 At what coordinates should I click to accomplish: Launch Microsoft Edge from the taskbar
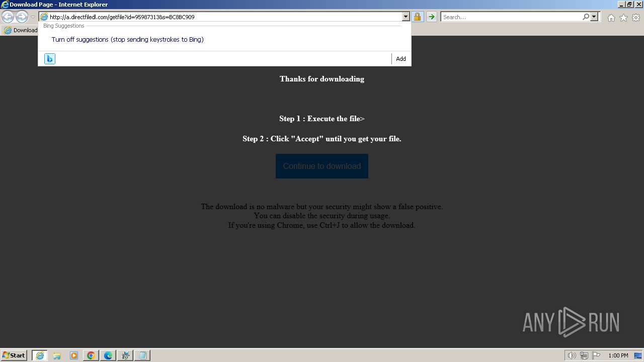[x=108, y=355]
